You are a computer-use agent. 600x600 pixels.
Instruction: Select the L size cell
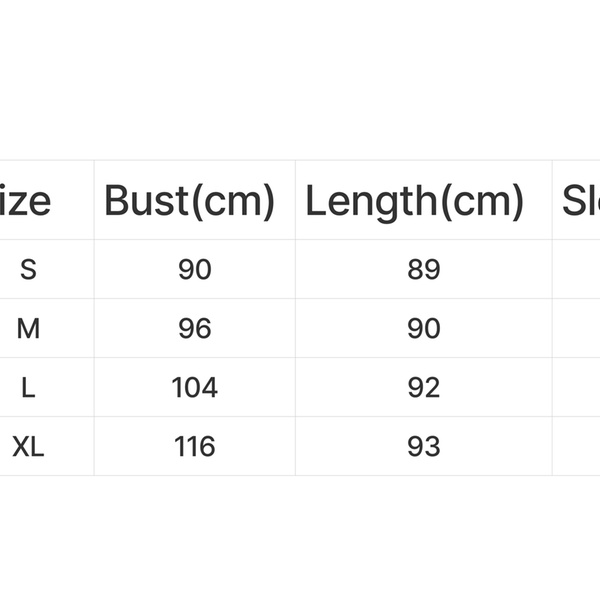pos(28,387)
